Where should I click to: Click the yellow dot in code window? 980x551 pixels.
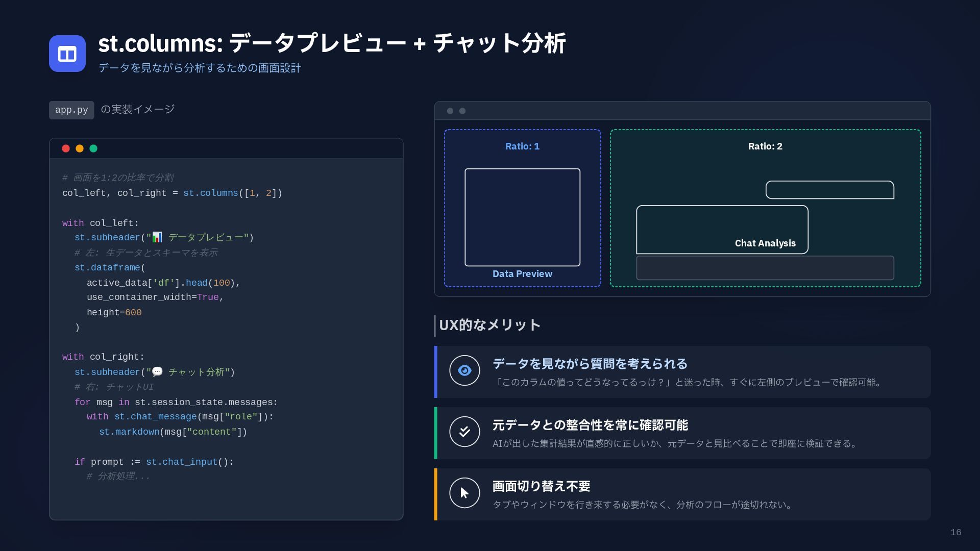(80, 148)
